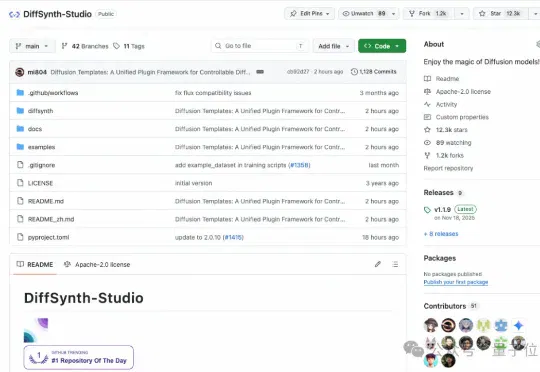Open the Edit Pins dropdown
The height and width of the screenshot is (372, 540).
coord(309,13)
